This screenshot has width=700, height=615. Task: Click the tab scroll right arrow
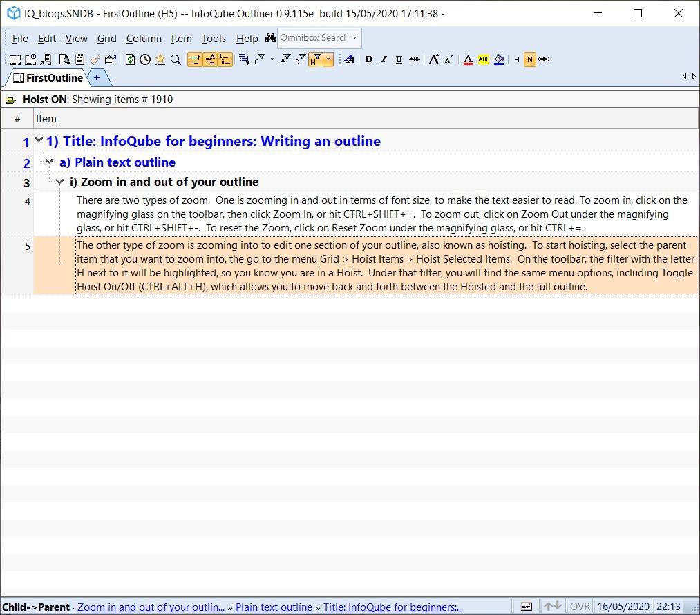(x=694, y=77)
